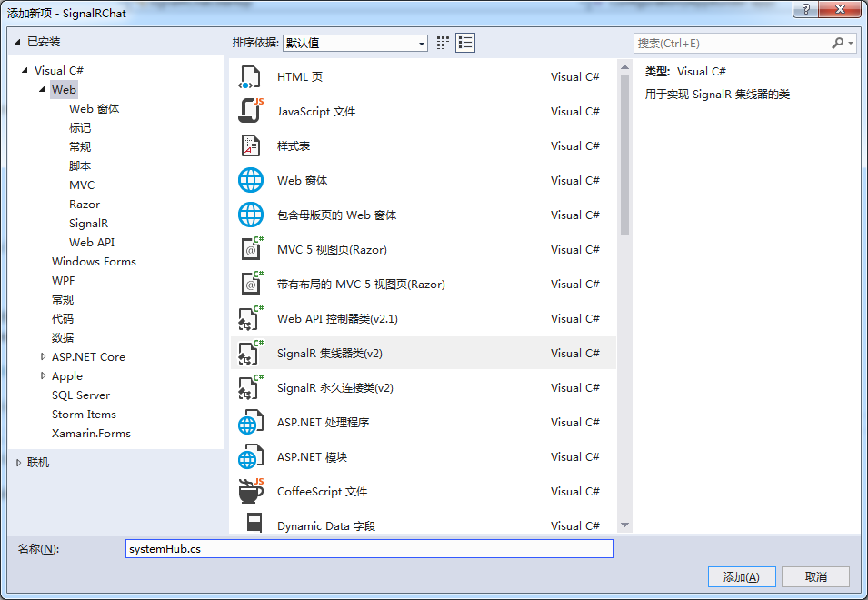
Task: Open the 排序依据 默认值 dropdown
Action: [x=354, y=43]
